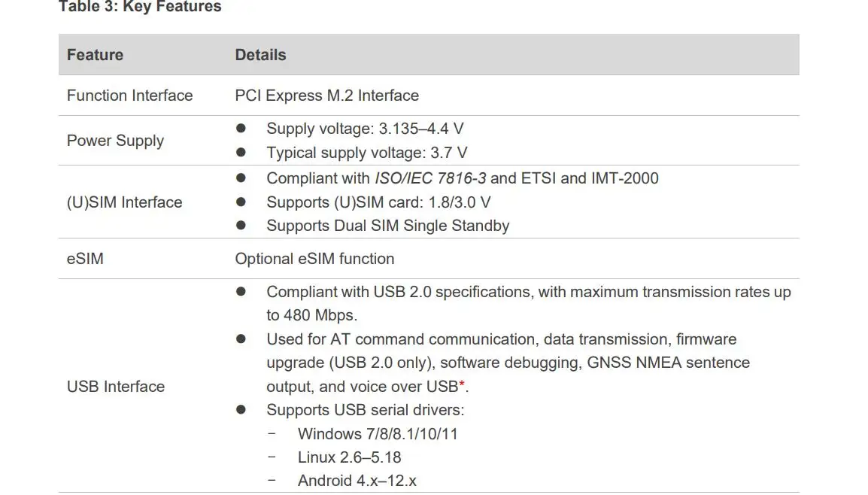
Task: Click the "Feature" column header
Action: 95,55
